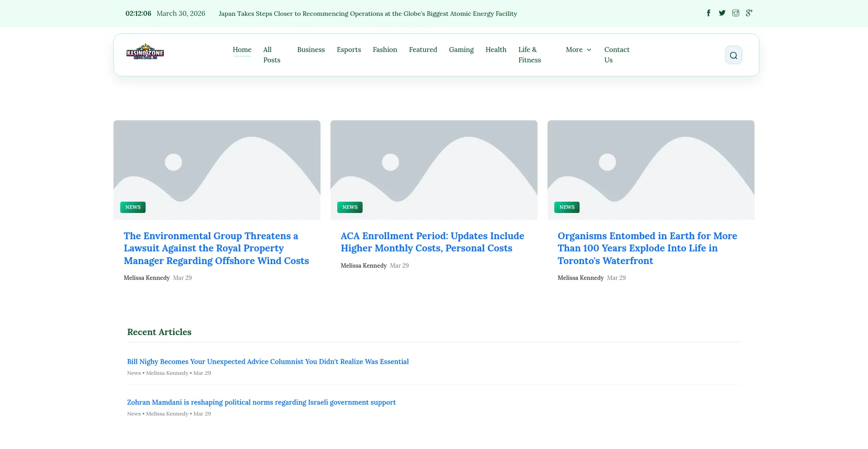Open the Bill Nighy advice columnist article
The height and width of the screenshot is (449, 868).
[268, 362]
